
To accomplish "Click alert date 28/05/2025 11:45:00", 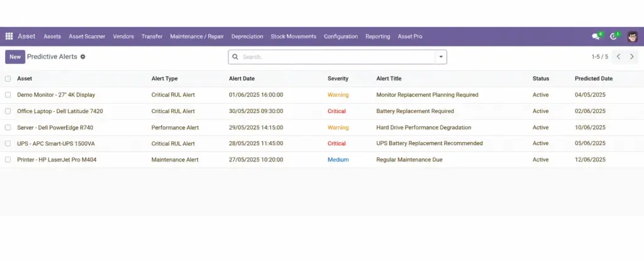I will pos(256,143).
